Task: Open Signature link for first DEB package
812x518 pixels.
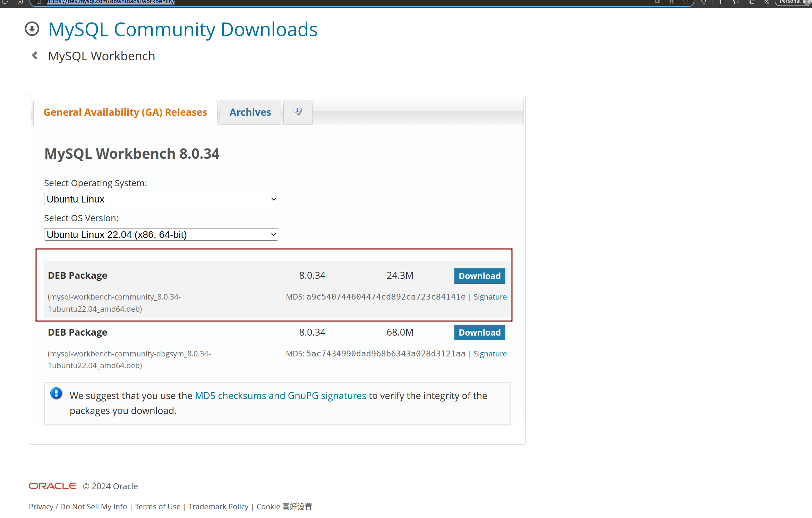Action: tap(490, 297)
